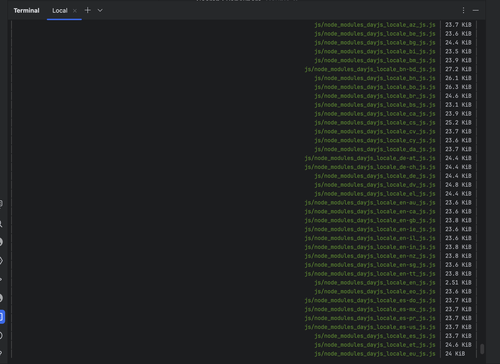Click the 24 KiB size in last row
The height and width of the screenshot is (364, 500).
[x=455, y=354]
